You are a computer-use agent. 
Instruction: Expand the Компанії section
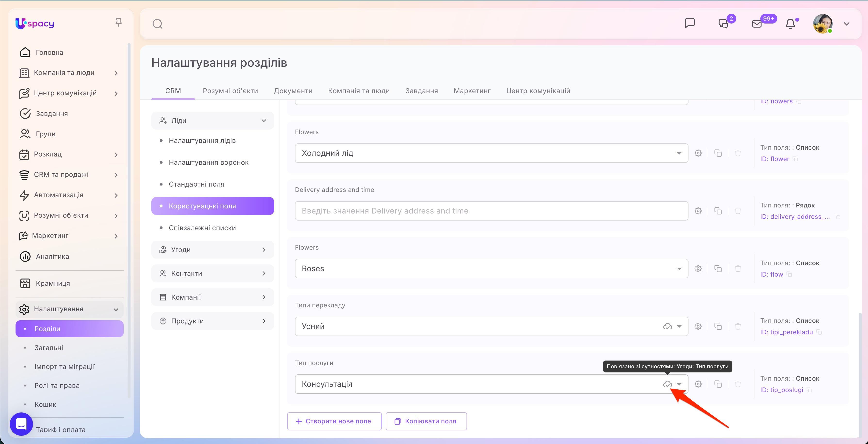pyautogui.click(x=213, y=297)
